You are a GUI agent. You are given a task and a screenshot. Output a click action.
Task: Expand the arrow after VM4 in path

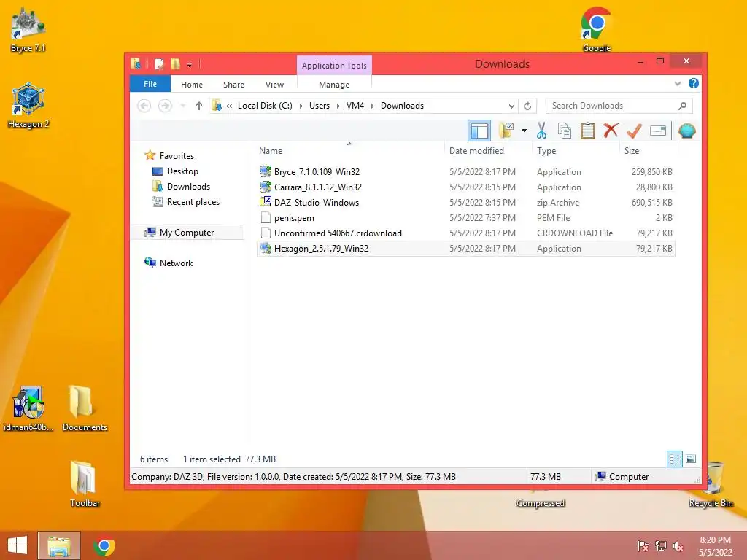[373, 106]
